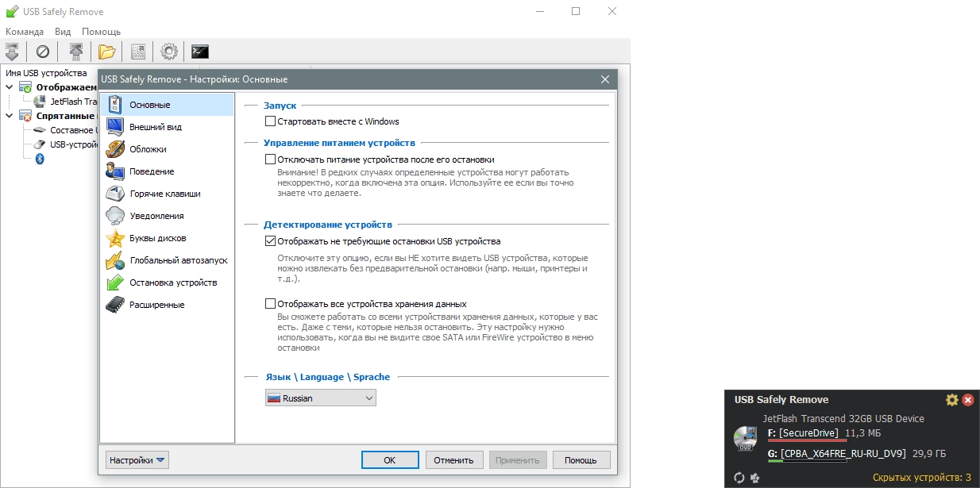Click the return device back toolbar icon
This screenshot has height=488, width=980.
pyautogui.click(x=75, y=52)
